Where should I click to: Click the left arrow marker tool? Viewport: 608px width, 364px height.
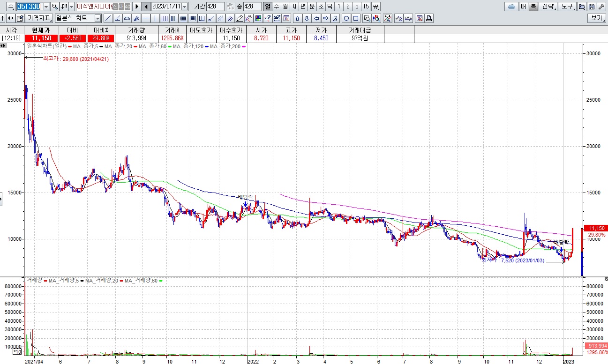pyautogui.click(x=316, y=18)
